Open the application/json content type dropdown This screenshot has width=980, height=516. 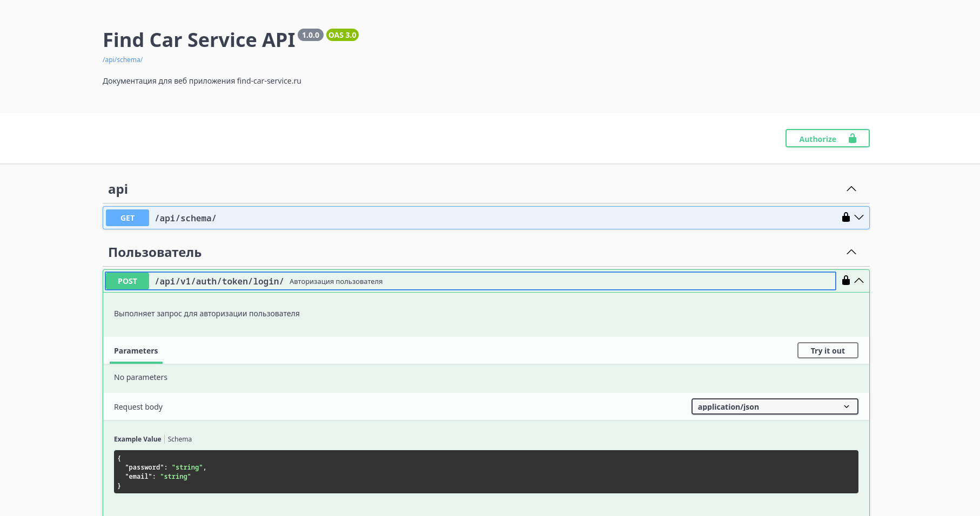(x=774, y=406)
